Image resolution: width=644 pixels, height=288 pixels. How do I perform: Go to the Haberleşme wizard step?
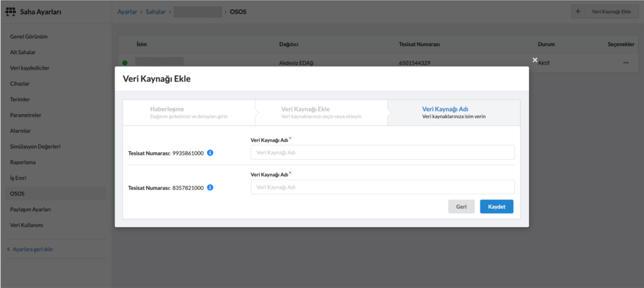point(188,112)
